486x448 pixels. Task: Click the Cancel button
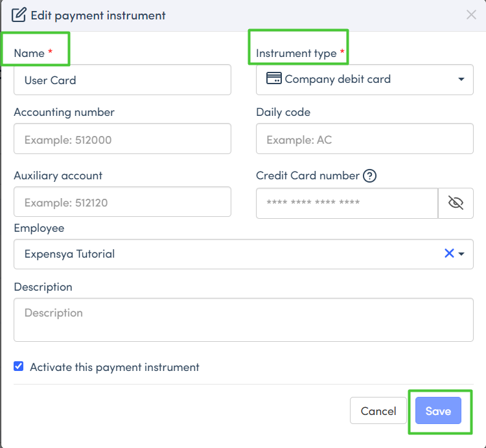click(378, 411)
